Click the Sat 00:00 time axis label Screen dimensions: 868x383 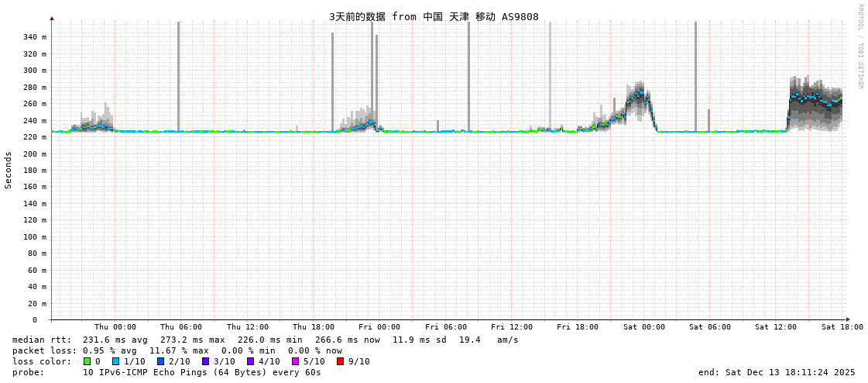(x=644, y=327)
